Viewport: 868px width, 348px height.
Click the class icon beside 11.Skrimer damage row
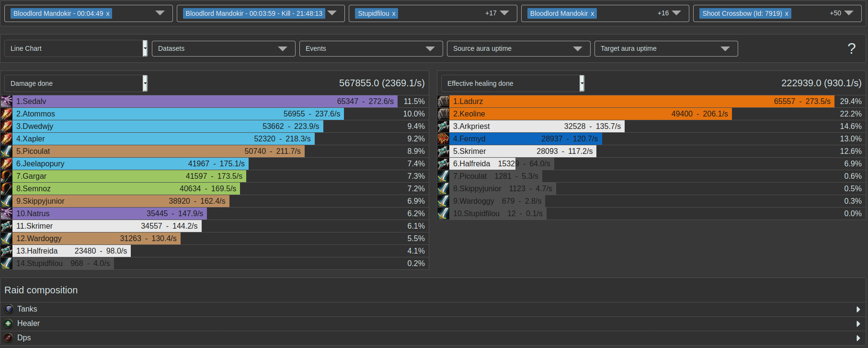pyautogui.click(x=6, y=226)
